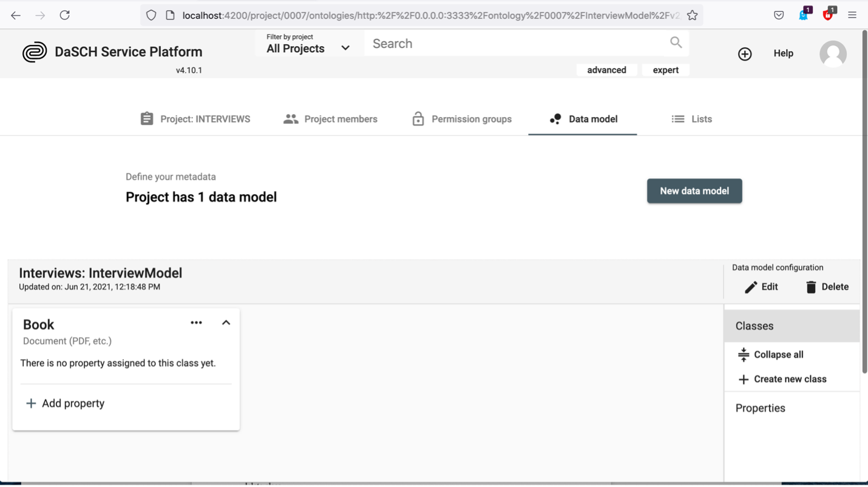This screenshot has width=868, height=487.
Task: Open the user avatar menu
Action: (833, 54)
